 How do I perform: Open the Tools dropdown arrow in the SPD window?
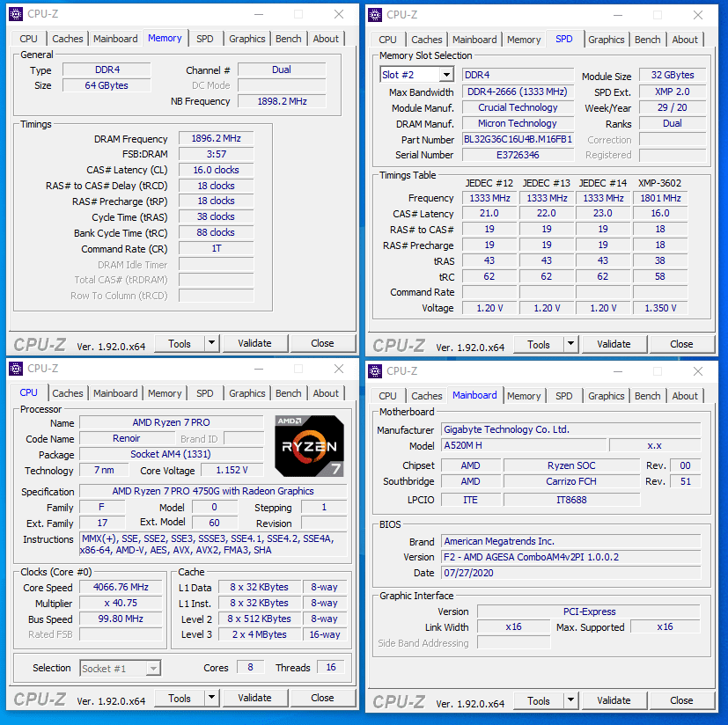coord(571,344)
